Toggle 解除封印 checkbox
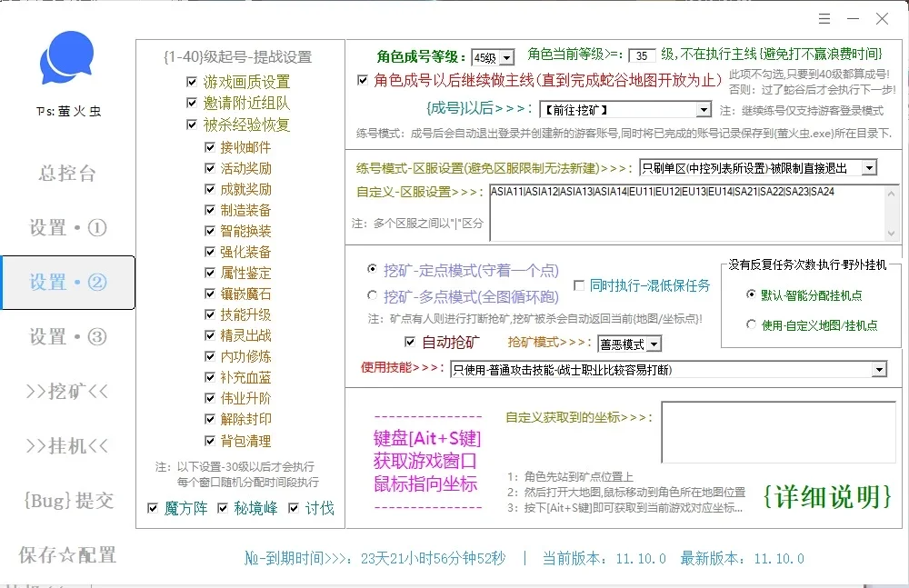909x588 pixels. tap(210, 419)
